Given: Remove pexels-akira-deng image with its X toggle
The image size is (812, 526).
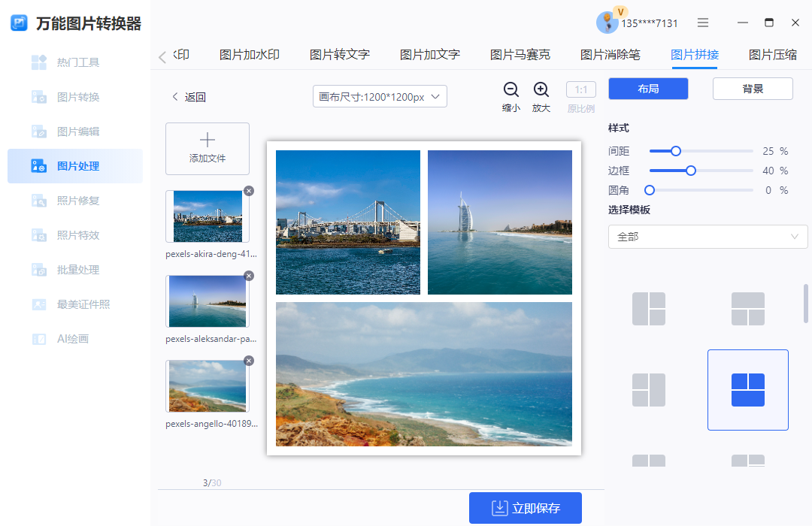Looking at the screenshot, I should (x=249, y=191).
